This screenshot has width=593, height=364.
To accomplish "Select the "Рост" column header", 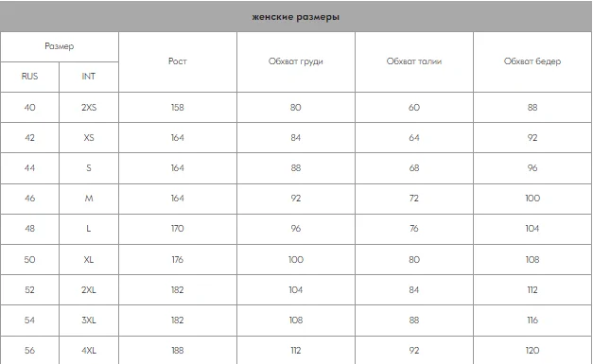I will coord(178,61).
